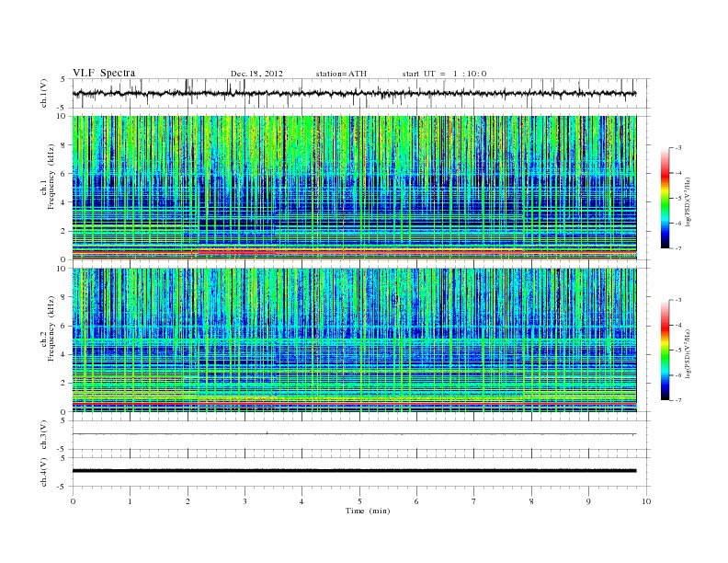Click the "-7" tick on ch.1 color bar
This screenshot has width=728, height=563.
678,248
